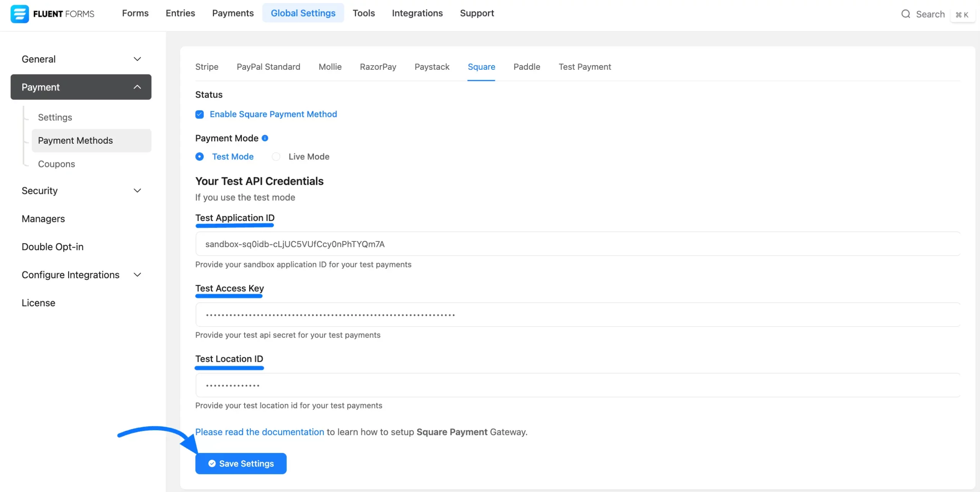
Task: Click the Save Settings button
Action: point(241,463)
